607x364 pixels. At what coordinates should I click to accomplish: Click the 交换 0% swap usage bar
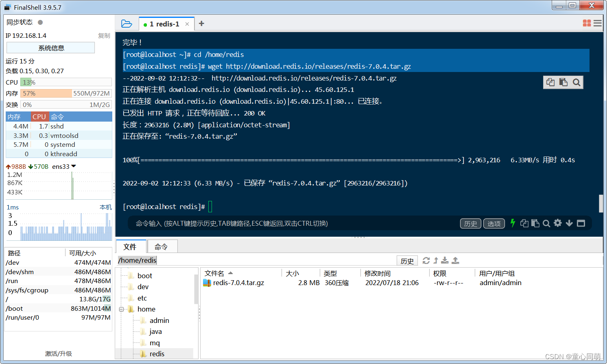pyautogui.click(x=66, y=105)
